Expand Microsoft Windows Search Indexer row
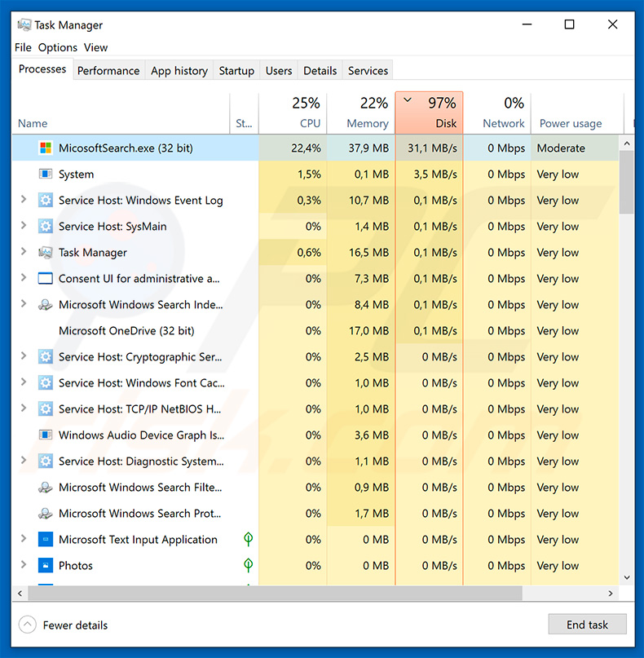The width and height of the screenshot is (644, 658). coord(24,304)
